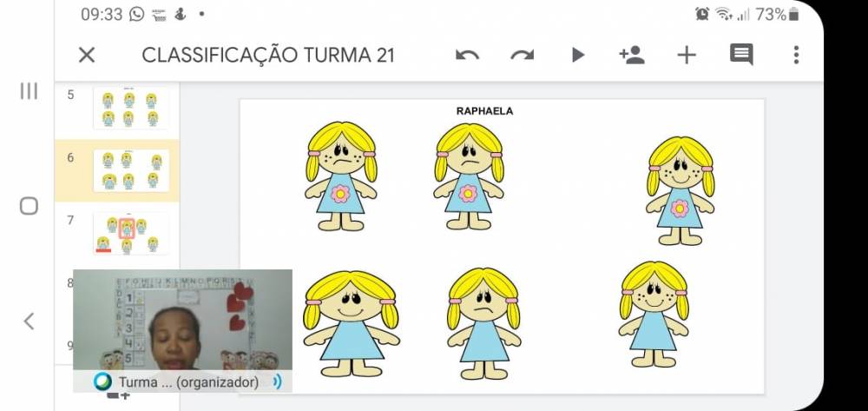Viewport: 868px width, 411px height.
Task: Select the top-right smiling girl image
Action: click(x=680, y=190)
